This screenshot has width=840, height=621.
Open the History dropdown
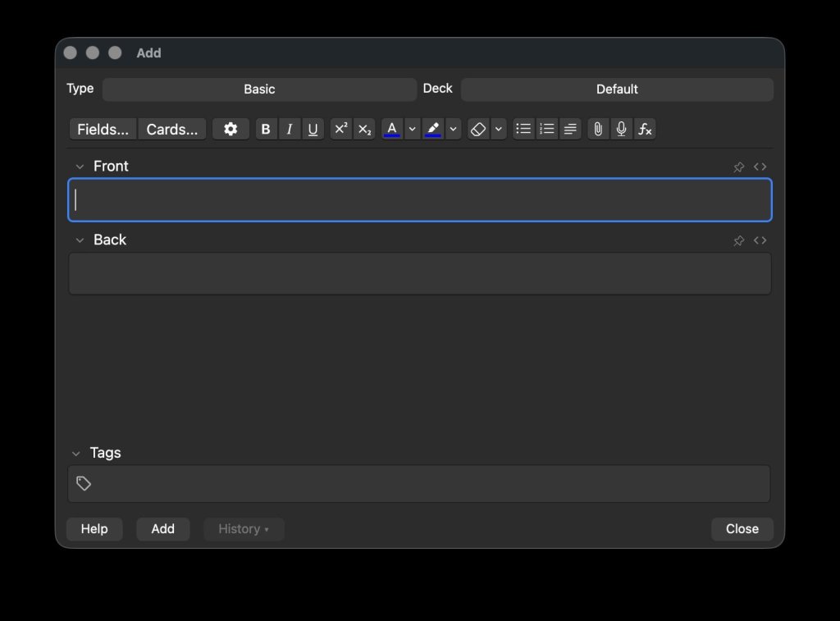coord(244,529)
